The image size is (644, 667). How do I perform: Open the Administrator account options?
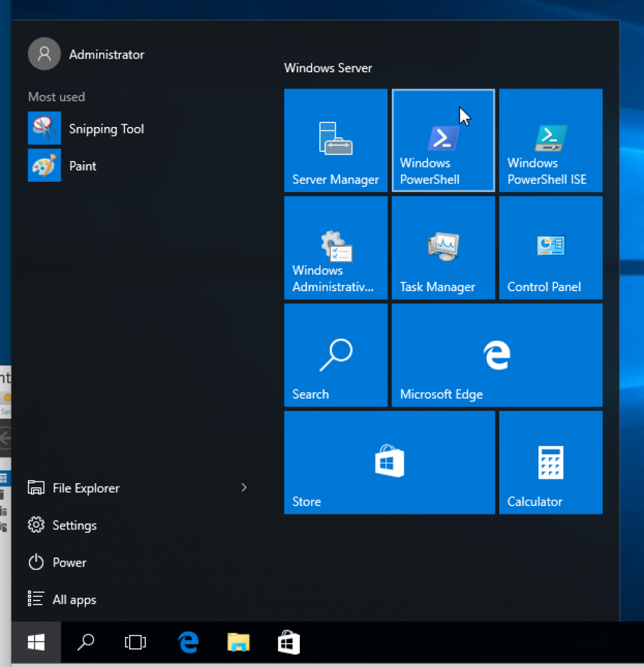click(x=86, y=55)
